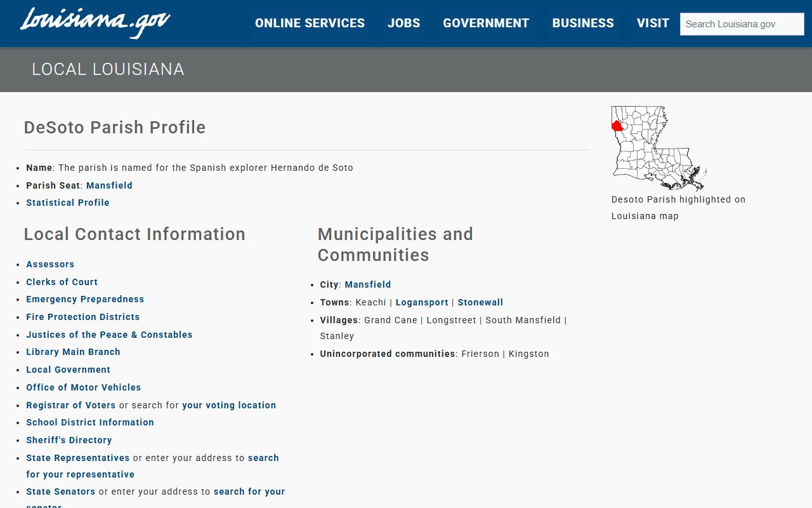Open the Business menu

(x=583, y=23)
